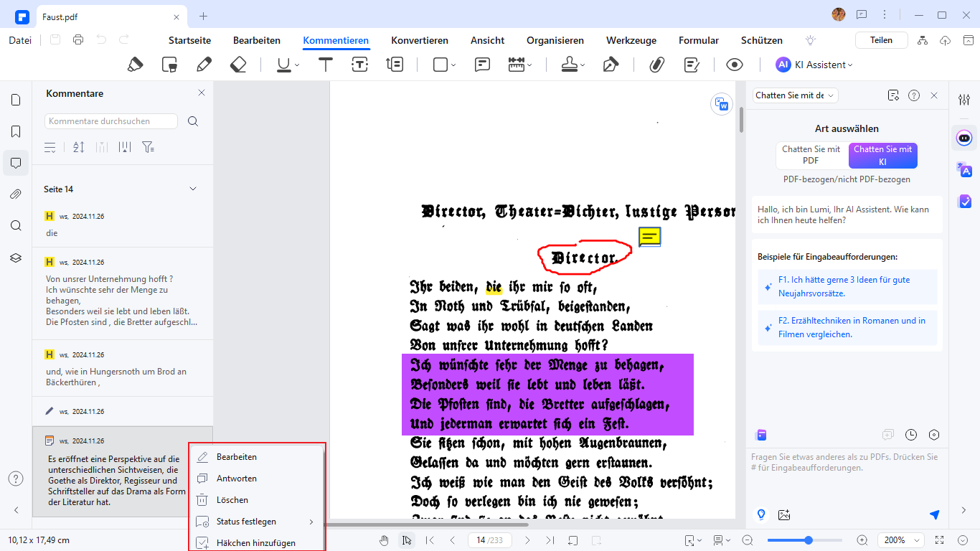Open the underline tool dropdown arrow
This screenshot has height=551, width=980.
297,65
